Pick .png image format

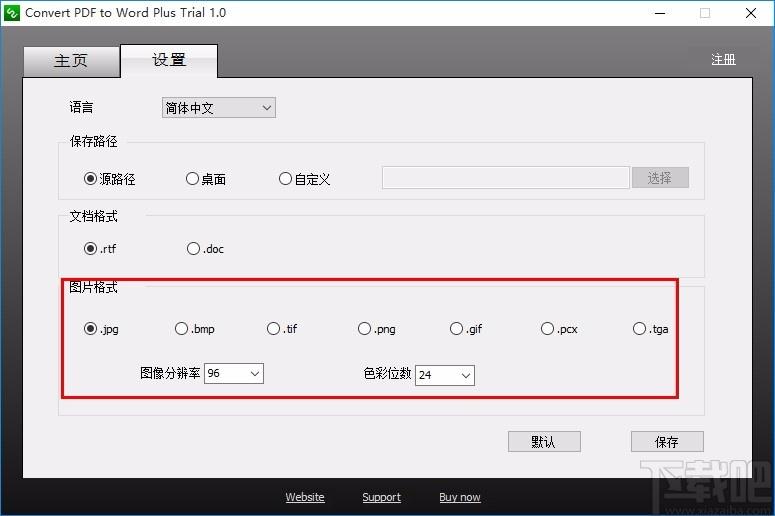tap(377, 329)
